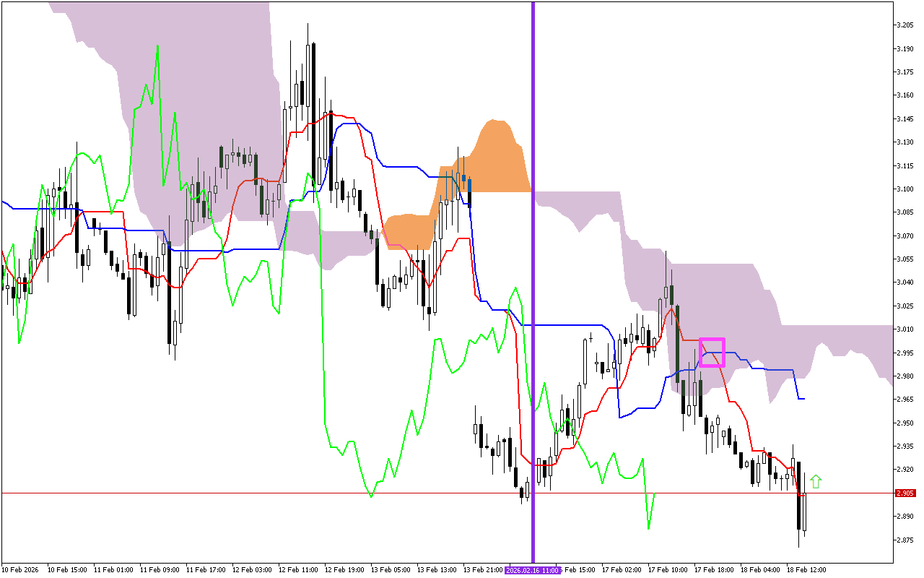
Task: Click the 2.875 price axis label
Action: coord(905,540)
